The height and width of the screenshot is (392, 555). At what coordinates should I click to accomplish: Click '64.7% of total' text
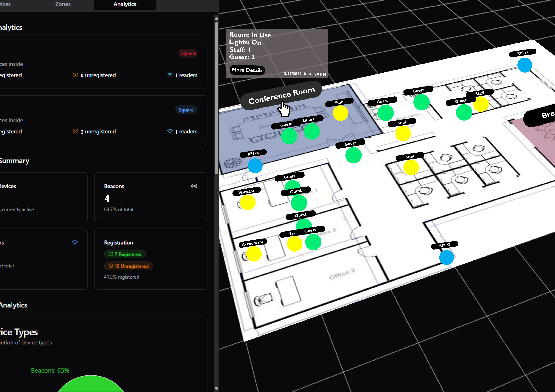coord(118,209)
